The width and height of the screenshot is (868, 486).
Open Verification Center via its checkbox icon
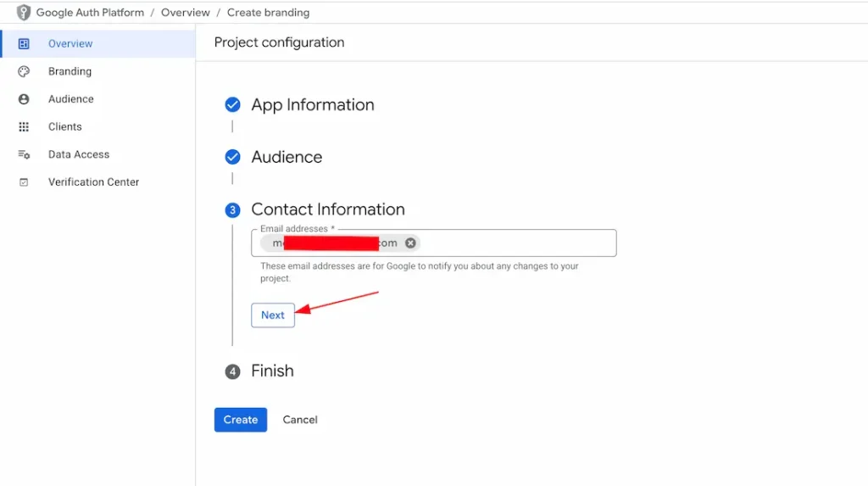point(24,182)
